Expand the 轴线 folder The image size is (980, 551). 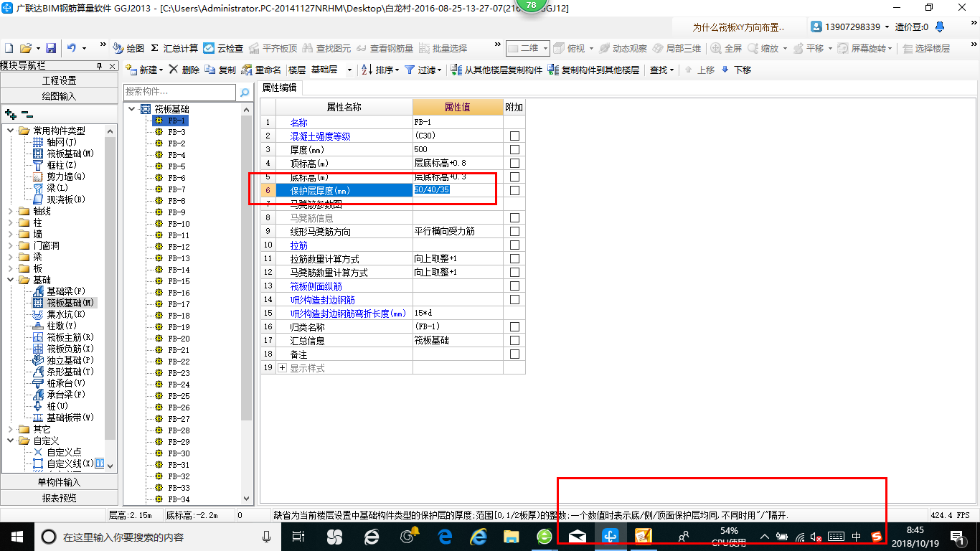[x=11, y=211]
